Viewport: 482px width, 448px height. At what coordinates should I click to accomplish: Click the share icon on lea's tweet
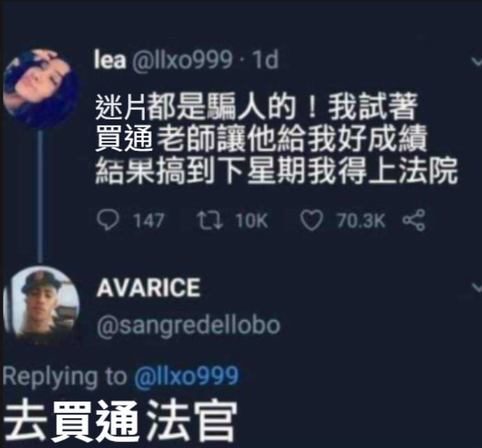tap(414, 220)
